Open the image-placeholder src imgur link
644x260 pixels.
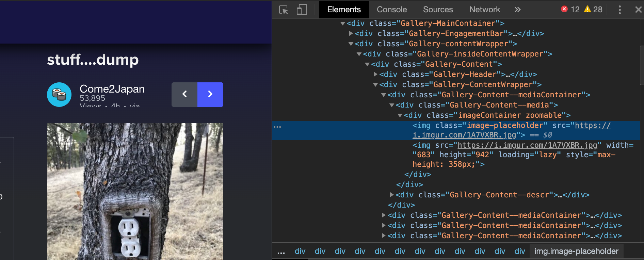pyautogui.click(x=512, y=130)
